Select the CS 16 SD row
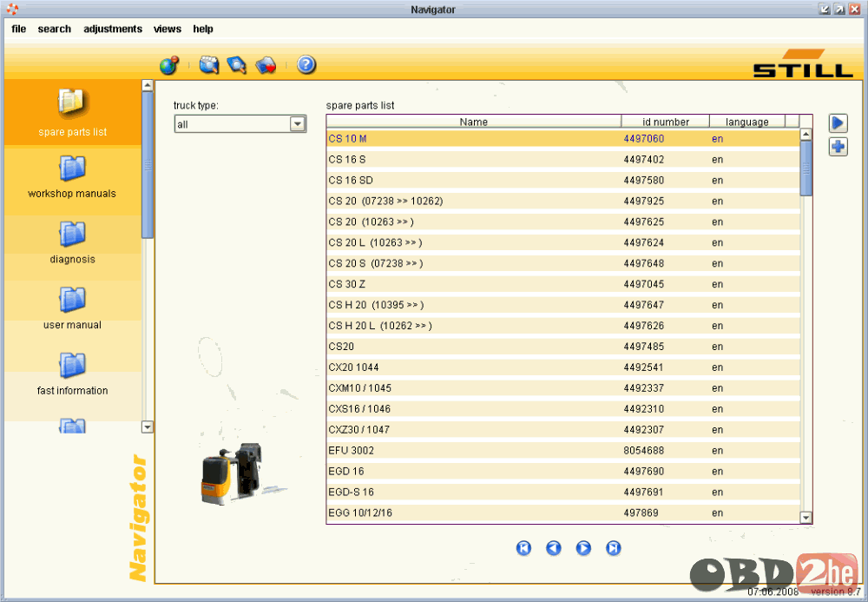868x602 pixels. tap(563, 180)
